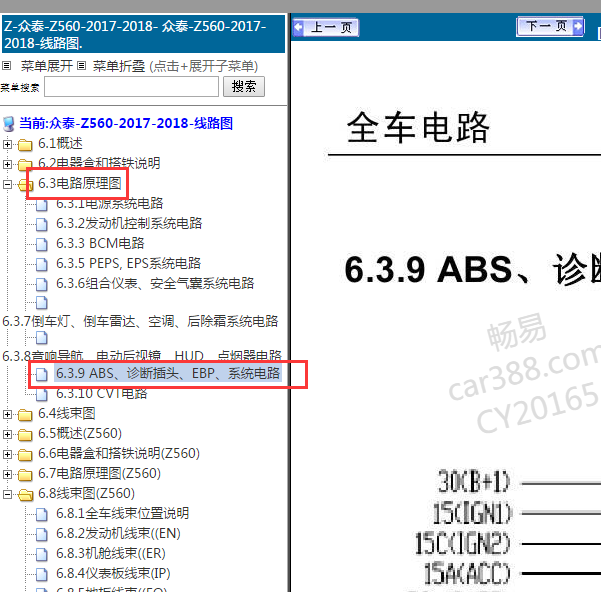
Task: Click page icon of 6.8.2发动机线束
Action: (42, 535)
